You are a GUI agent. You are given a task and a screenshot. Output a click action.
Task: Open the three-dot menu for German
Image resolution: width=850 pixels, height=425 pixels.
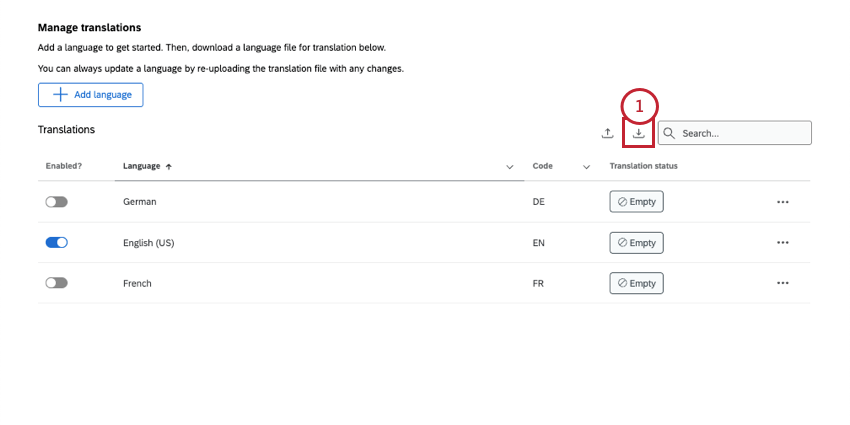click(782, 202)
